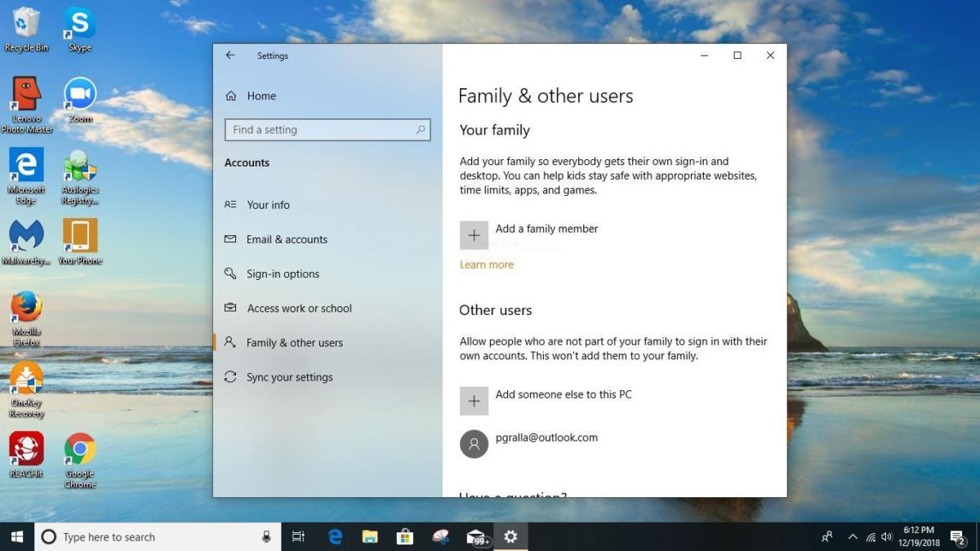Open the Microsoft Store taskbar icon
Screen dimensions: 980x551
tap(404, 536)
